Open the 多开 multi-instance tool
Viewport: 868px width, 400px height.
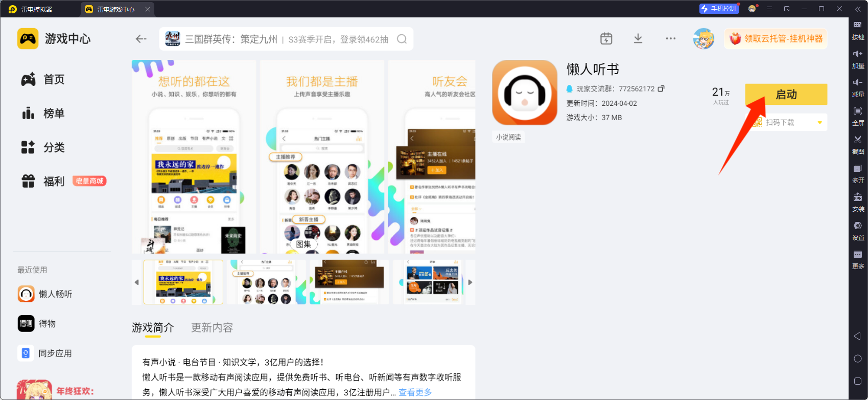pos(858,174)
